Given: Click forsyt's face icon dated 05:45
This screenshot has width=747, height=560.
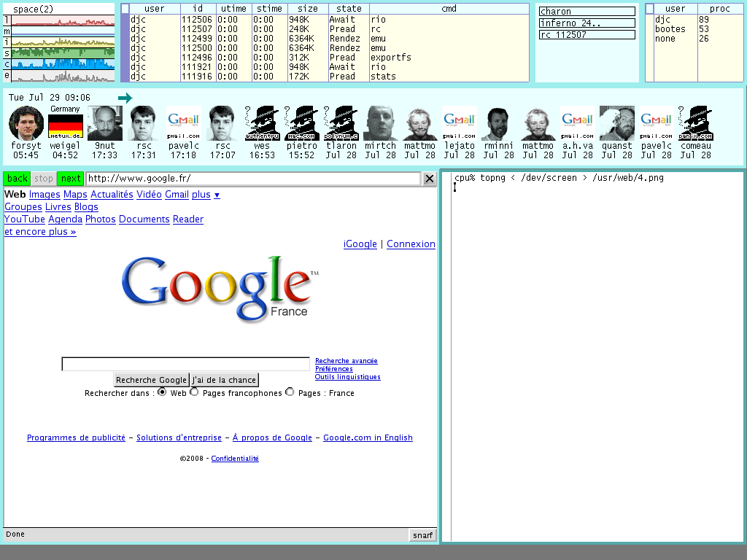Looking at the screenshot, I should (x=26, y=122).
